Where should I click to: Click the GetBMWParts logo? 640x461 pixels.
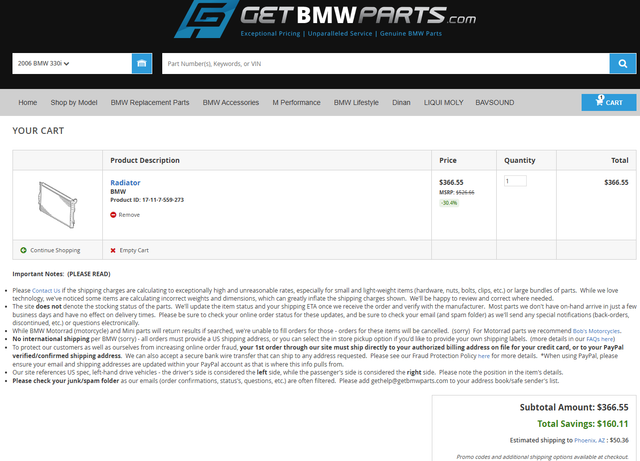tap(325, 19)
